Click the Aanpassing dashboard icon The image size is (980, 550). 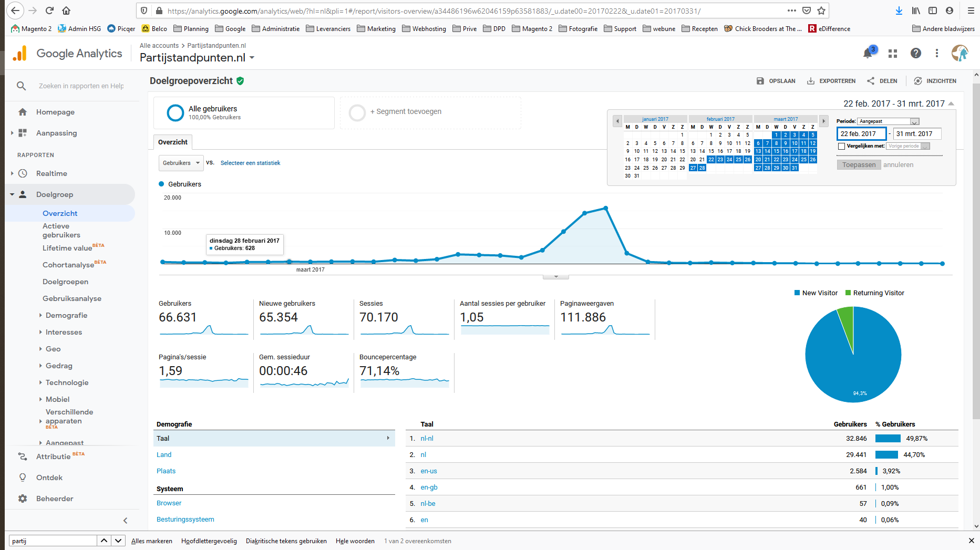click(23, 133)
